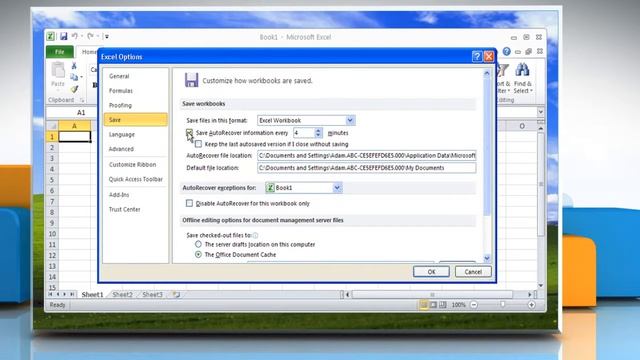Switch to Sheet3 worksheet tab
Viewport: 640px width, 360px height.
[152, 294]
